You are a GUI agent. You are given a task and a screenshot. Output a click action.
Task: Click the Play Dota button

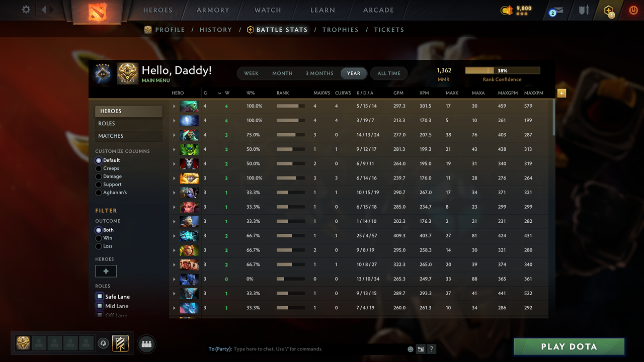569,346
